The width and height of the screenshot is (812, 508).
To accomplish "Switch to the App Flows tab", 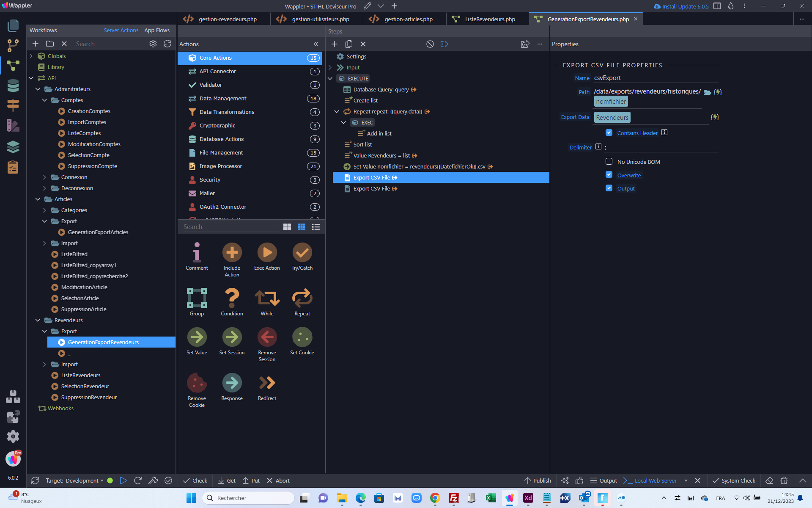I will point(157,30).
